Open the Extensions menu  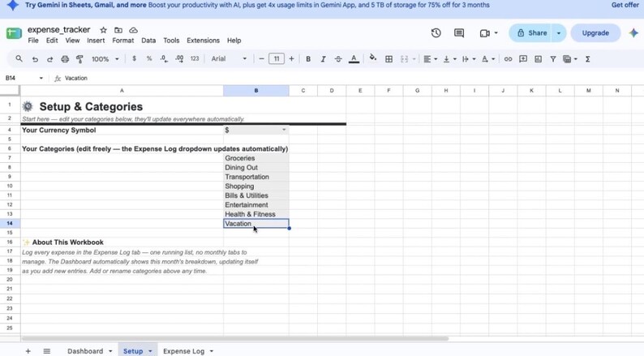pos(203,41)
